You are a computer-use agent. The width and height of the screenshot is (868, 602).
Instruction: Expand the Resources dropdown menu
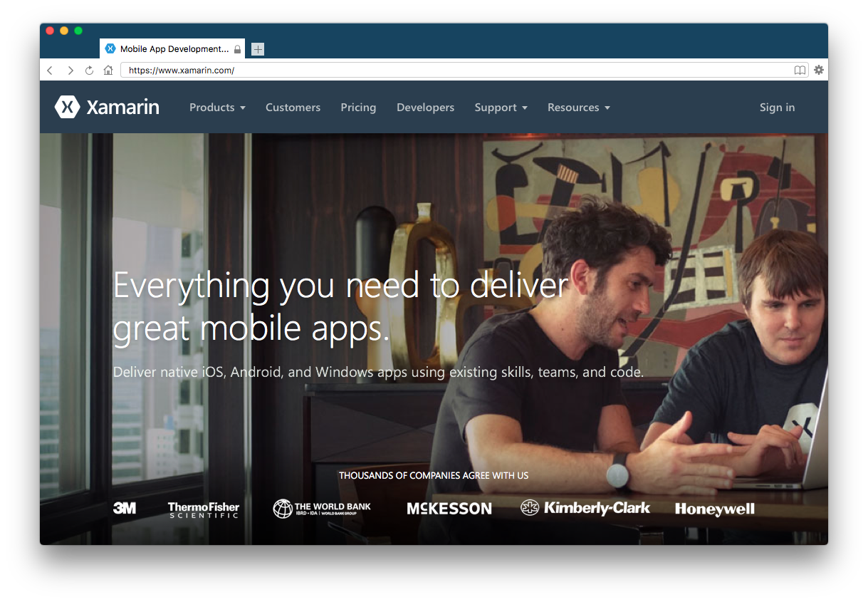click(579, 108)
